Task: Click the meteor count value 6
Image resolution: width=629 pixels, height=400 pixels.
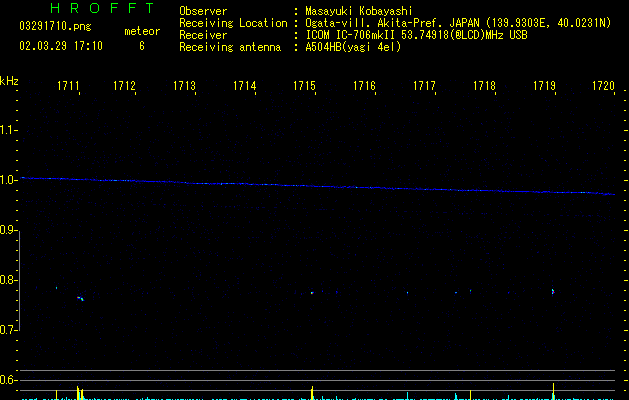Action: pyautogui.click(x=142, y=46)
